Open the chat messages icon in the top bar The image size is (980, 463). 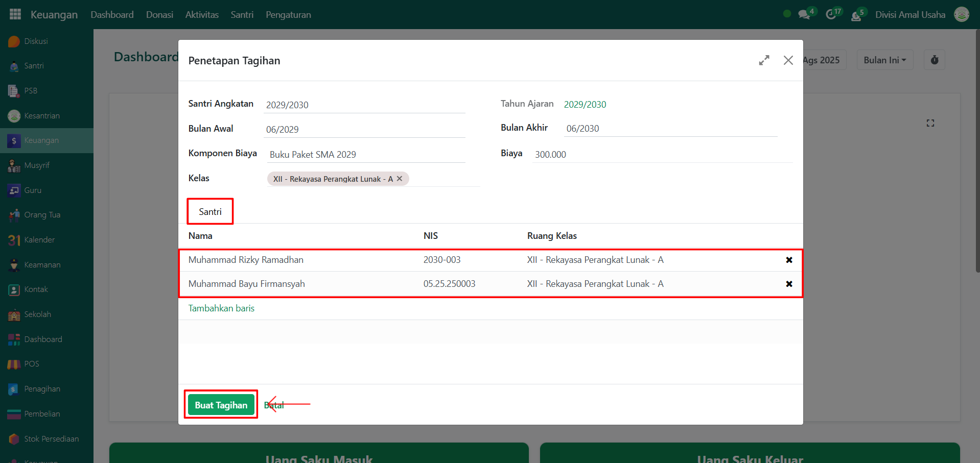pyautogui.click(x=804, y=14)
